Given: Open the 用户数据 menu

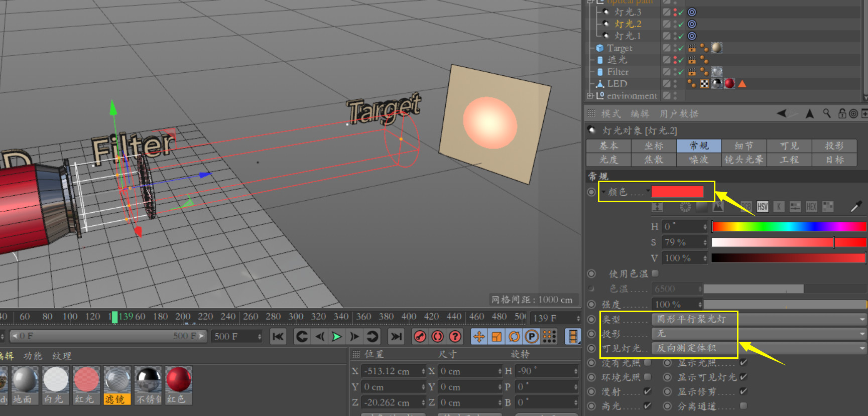Looking at the screenshot, I should tap(679, 114).
